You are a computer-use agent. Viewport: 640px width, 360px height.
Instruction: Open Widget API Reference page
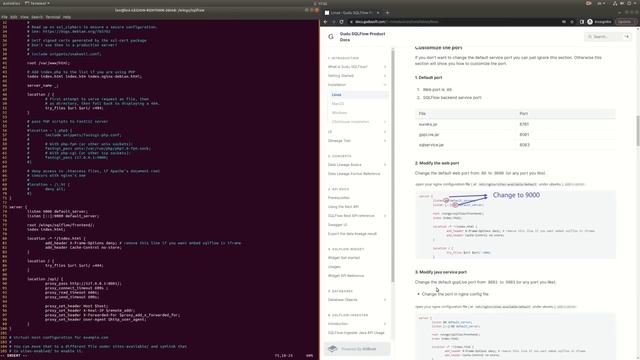(x=346, y=276)
